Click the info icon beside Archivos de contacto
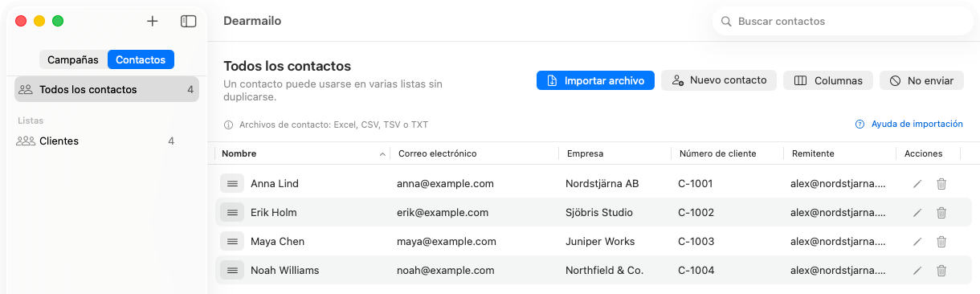Screen dimensions: 980x294 pyautogui.click(x=228, y=125)
